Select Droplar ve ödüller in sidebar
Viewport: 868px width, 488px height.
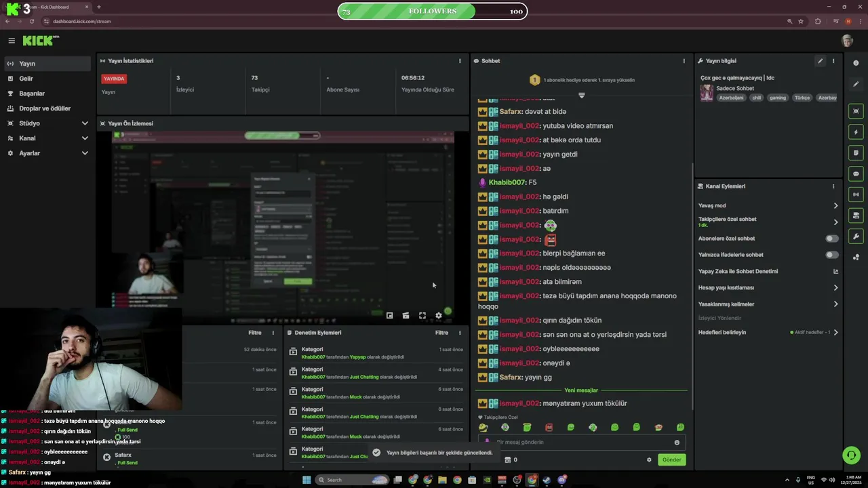coord(46,108)
